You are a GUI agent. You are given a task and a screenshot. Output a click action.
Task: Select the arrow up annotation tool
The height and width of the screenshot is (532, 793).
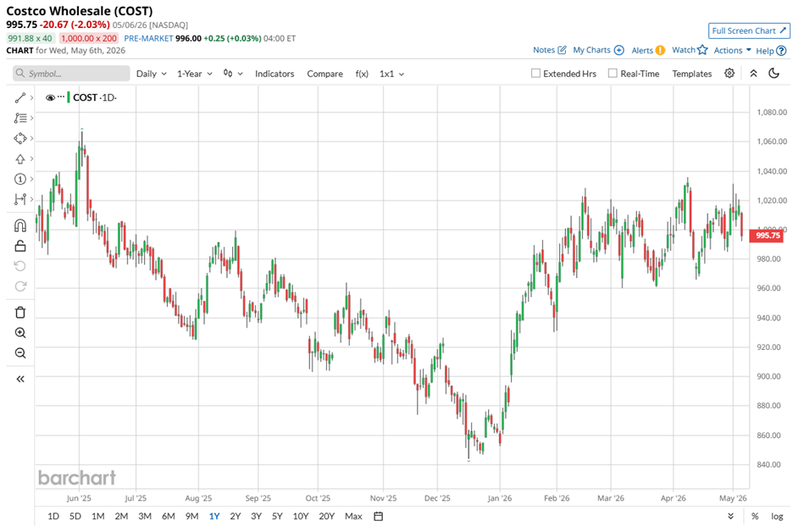19,158
